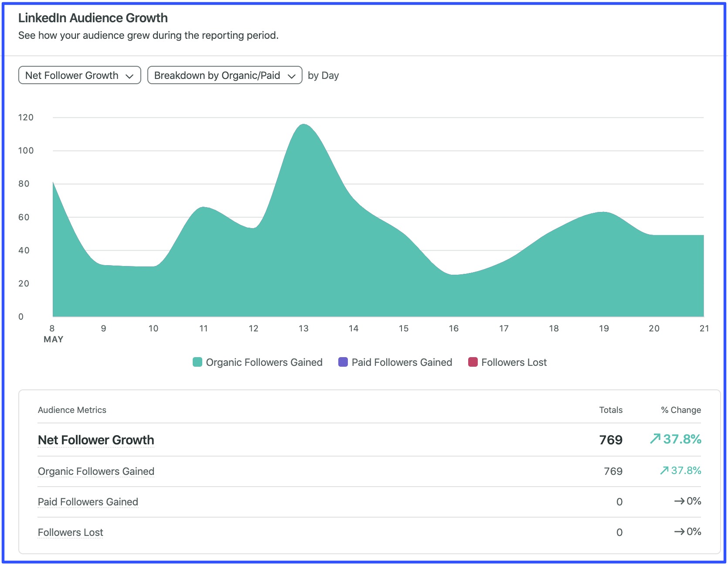Open the Breakdown by Organic/Paid dropdown

pyautogui.click(x=225, y=75)
